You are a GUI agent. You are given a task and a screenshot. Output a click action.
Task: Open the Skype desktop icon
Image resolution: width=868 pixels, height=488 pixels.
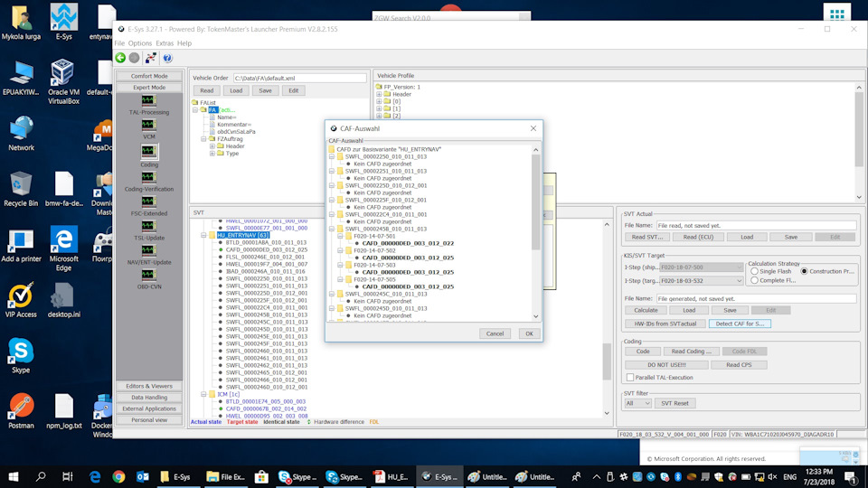(x=21, y=355)
